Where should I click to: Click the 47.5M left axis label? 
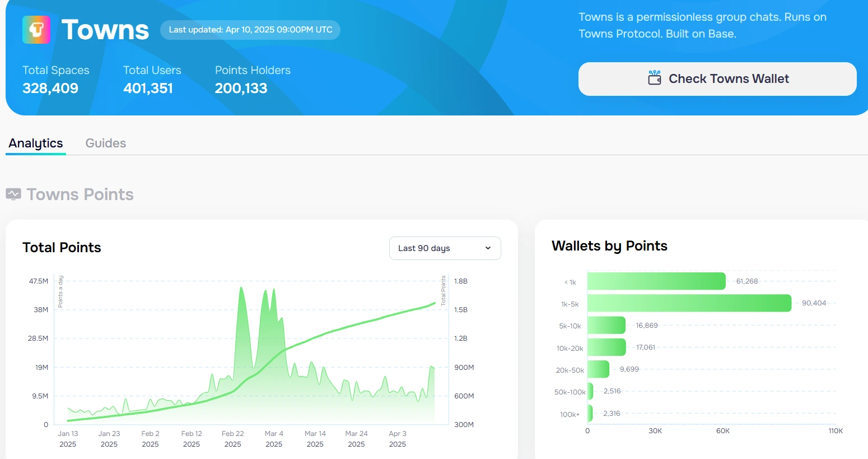point(39,281)
